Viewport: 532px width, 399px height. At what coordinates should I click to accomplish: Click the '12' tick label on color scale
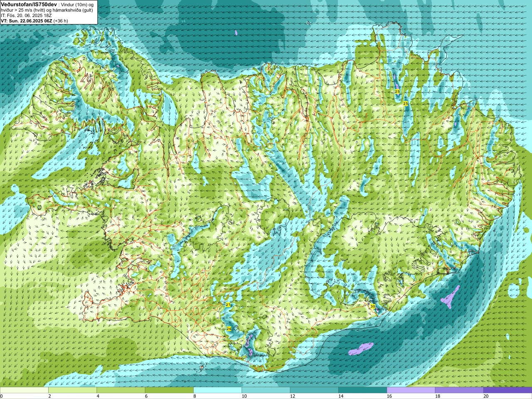[x=293, y=396]
